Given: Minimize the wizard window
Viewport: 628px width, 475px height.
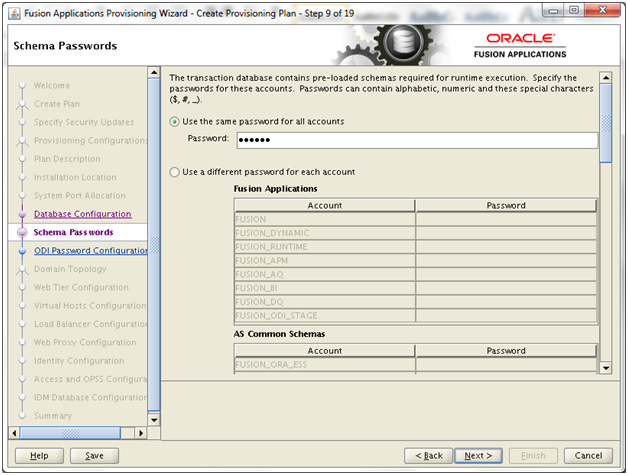Looking at the screenshot, I should tap(553, 10).
